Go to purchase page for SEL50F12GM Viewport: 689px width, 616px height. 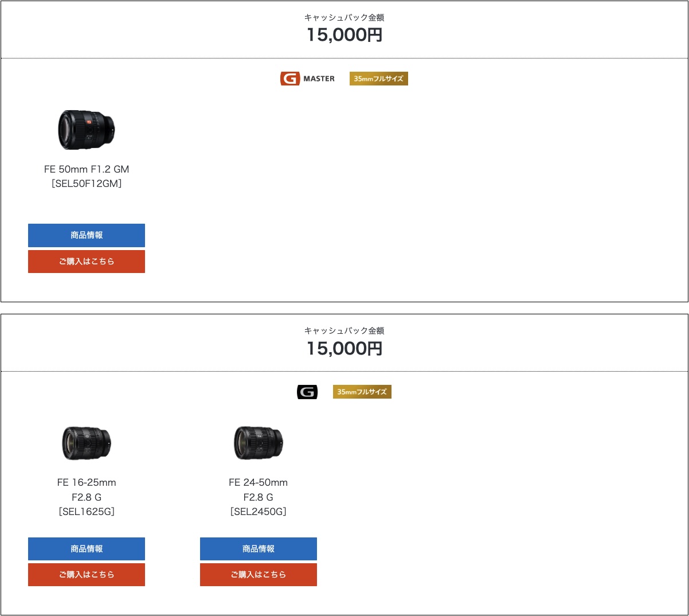click(87, 262)
